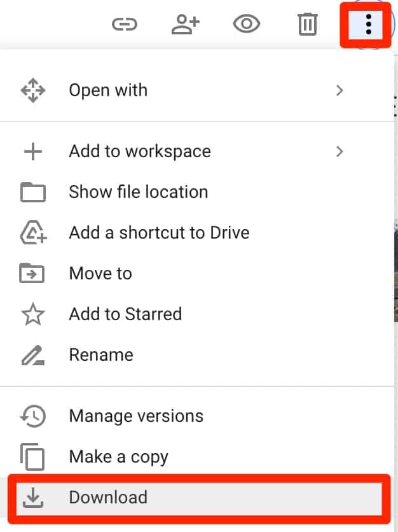398x532 pixels.
Task: Choose Add a shortcut to Drive
Action: coord(158,232)
